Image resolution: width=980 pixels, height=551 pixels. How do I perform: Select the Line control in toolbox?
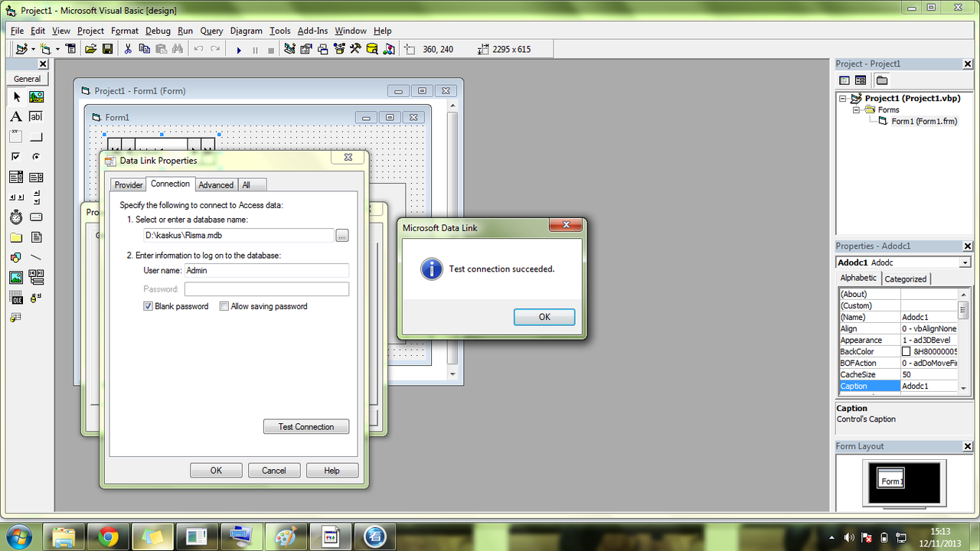pyautogui.click(x=36, y=257)
